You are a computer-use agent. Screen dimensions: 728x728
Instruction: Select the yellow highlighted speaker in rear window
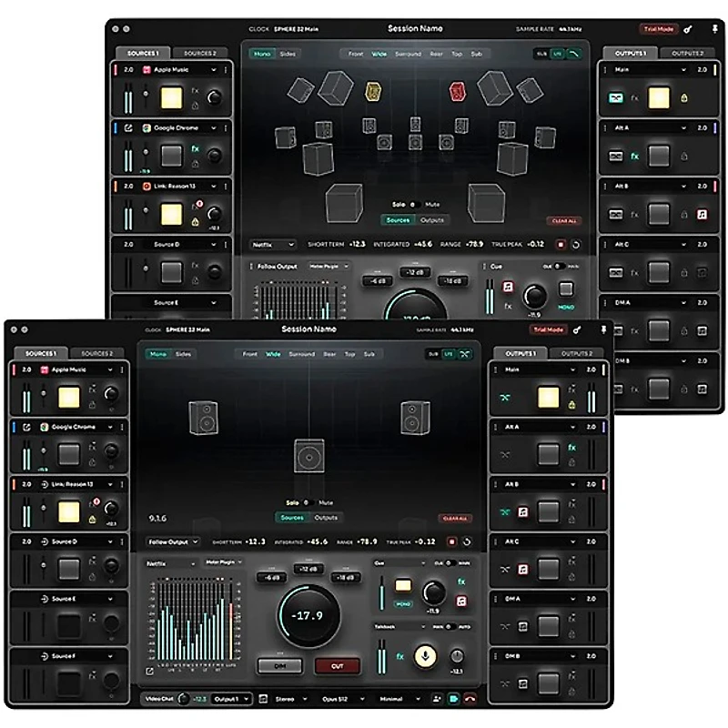(x=372, y=89)
